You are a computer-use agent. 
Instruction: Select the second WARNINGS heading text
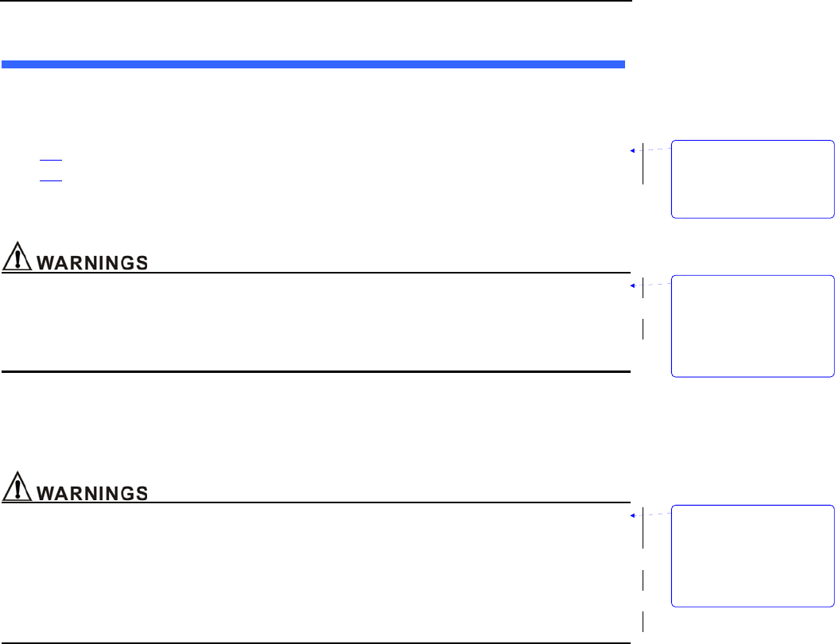(92, 492)
